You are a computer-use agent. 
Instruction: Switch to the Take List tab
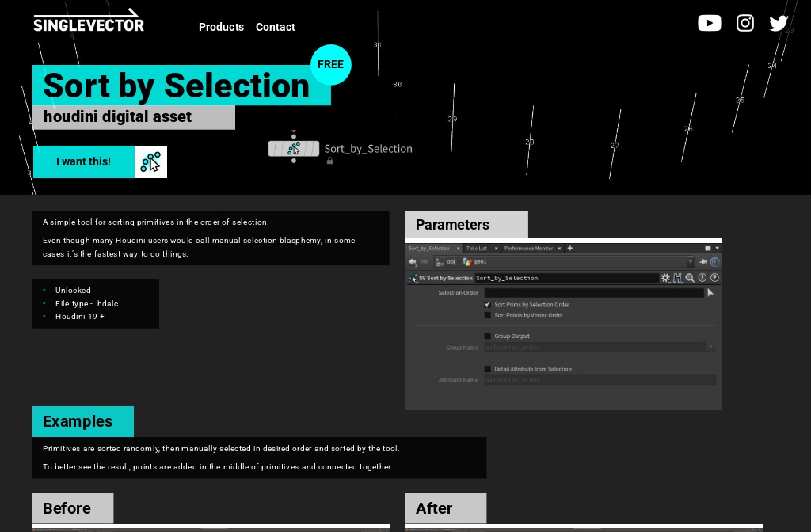475,248
